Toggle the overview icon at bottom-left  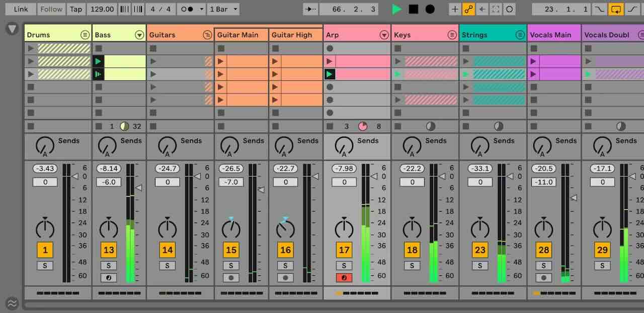coord(12,303)
